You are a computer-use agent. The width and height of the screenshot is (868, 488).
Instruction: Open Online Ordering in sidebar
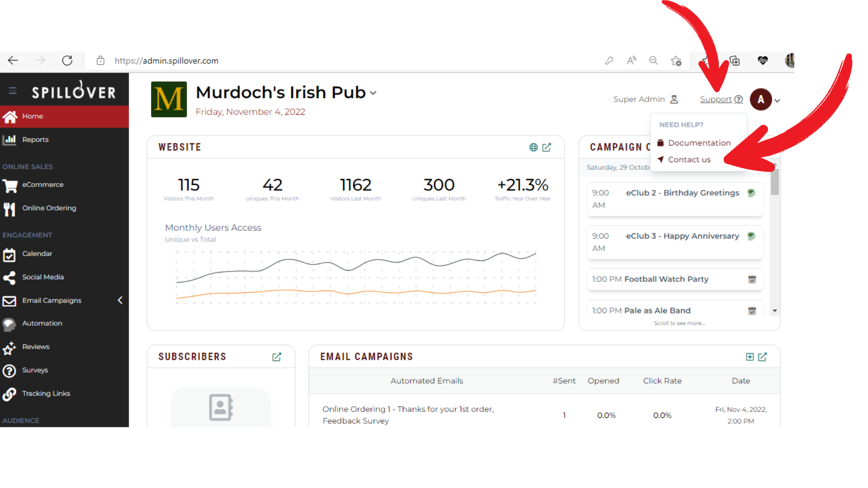(x=64, y=208)
